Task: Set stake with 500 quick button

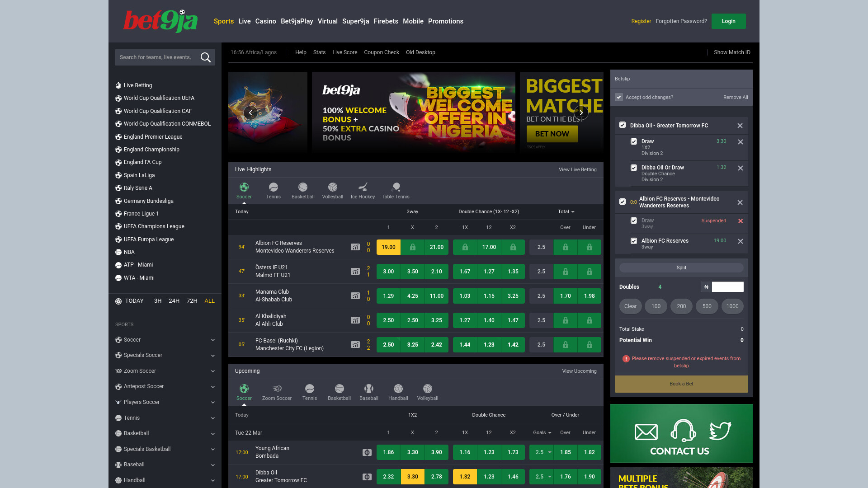Action: click(x=707, y=306)
